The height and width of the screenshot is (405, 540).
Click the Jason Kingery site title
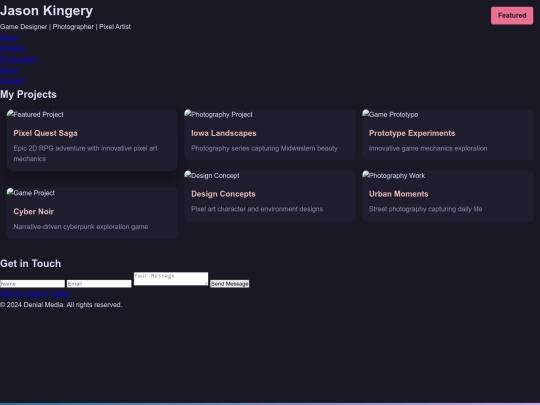click(46, 11)
